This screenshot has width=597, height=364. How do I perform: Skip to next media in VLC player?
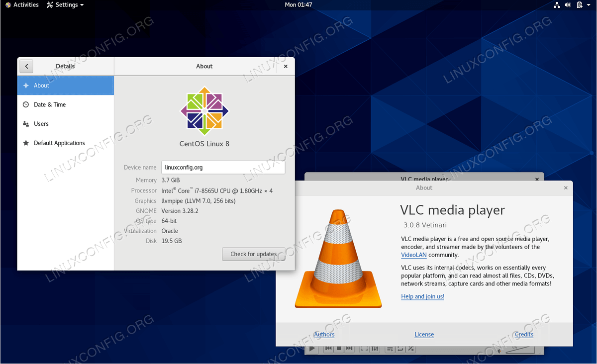(349, 349)
